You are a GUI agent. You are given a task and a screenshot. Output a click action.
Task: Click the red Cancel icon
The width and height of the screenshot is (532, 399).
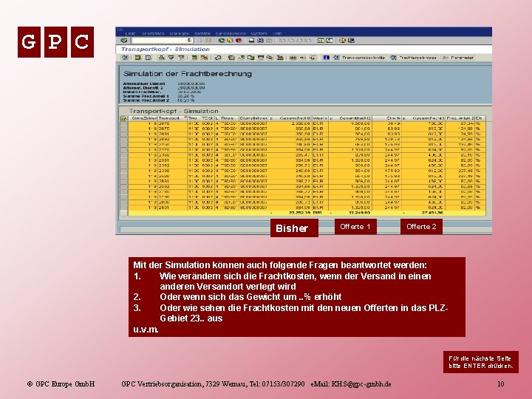[239, 41]
